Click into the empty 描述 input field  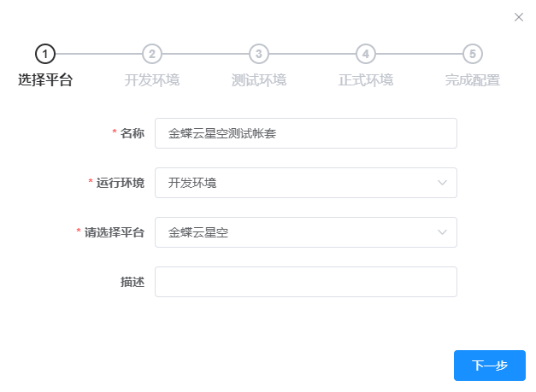click(x=305, y=282)
